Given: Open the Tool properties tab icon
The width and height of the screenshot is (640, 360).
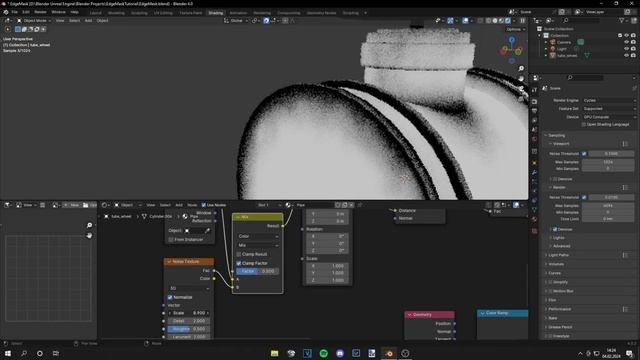Looking at the screenshot, I should (535, 90).
